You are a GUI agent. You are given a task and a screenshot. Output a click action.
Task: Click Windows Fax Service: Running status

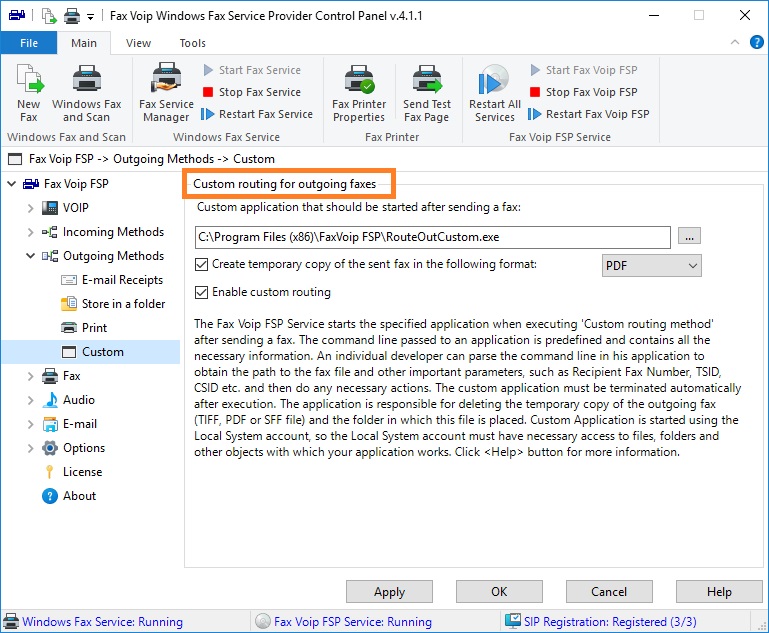[93, 622]
